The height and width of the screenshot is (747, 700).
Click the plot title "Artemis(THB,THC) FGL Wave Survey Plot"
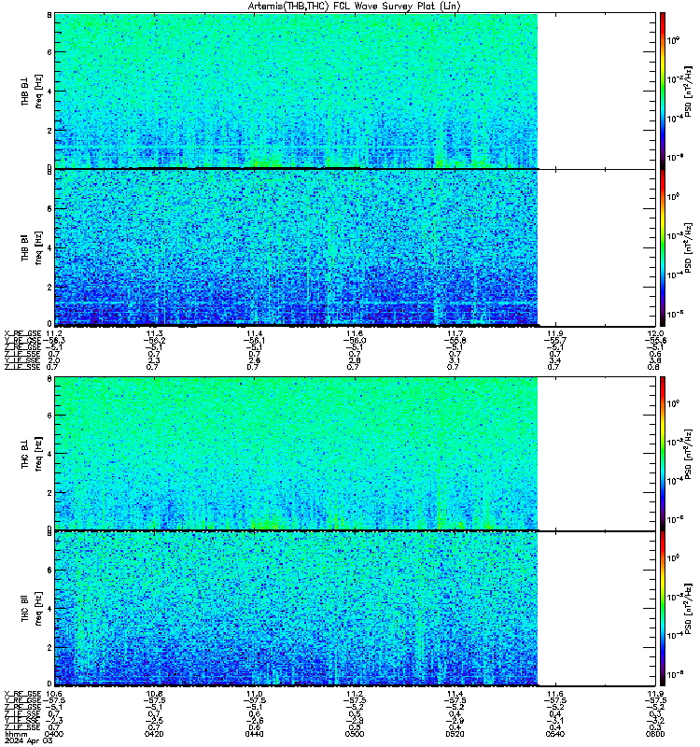pos(354,6)
